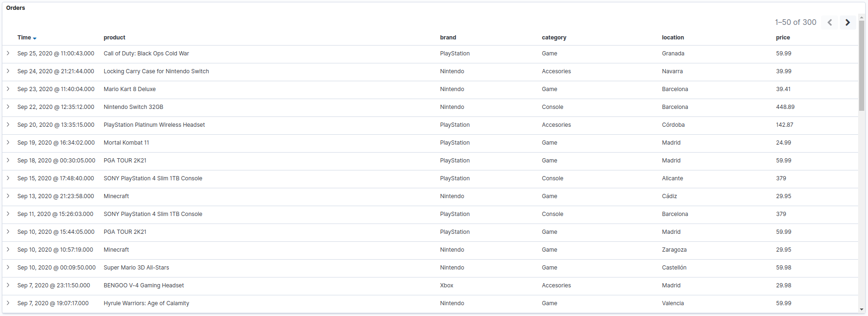This screenshot has height=316, width=868.
Task: Click the 1–50 of 300 pagination text
Action: click(796, 23)
